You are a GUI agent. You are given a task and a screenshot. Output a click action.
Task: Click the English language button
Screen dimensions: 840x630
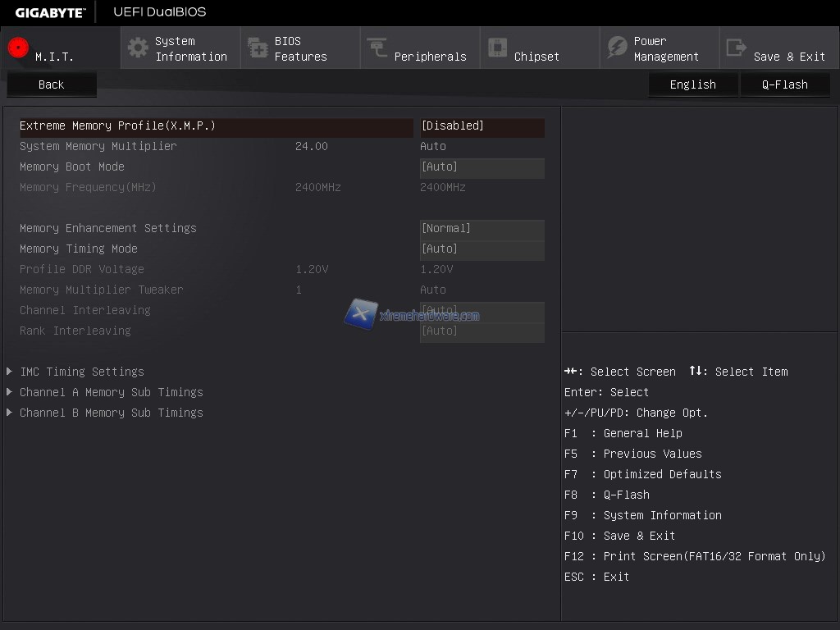(692, 84)
